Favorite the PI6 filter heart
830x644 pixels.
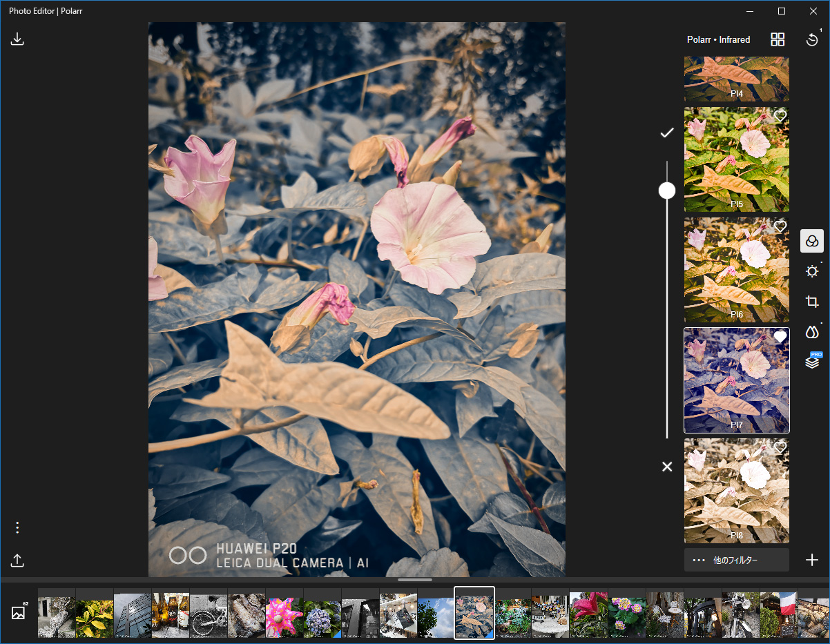(780, 226)
